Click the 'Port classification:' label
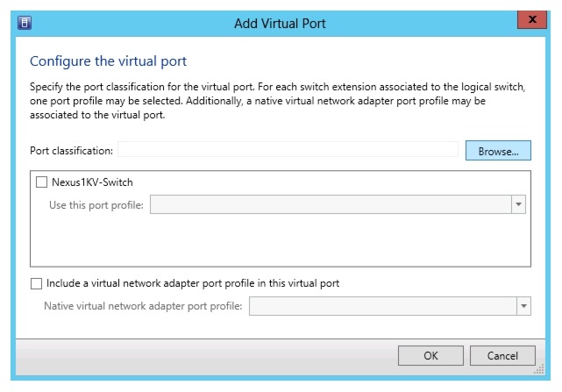Screen dimensions: 562x392 coord(72,151)
